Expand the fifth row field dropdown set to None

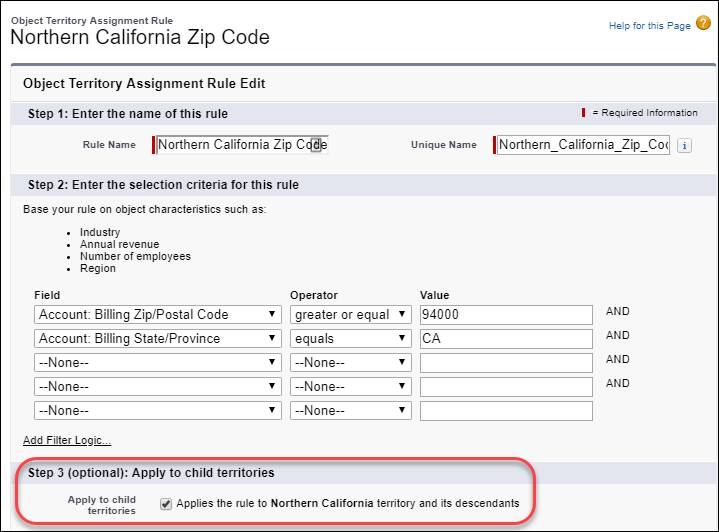(x=158, y=410)
